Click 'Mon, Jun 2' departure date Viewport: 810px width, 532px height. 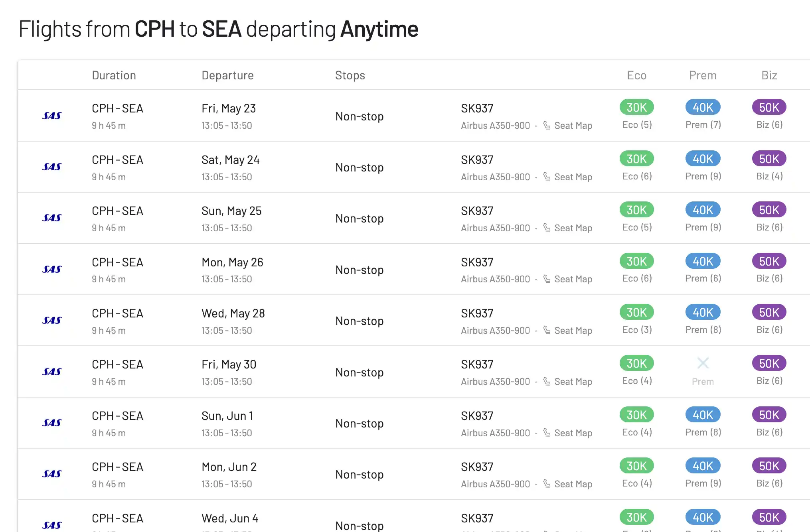point(229,467)
